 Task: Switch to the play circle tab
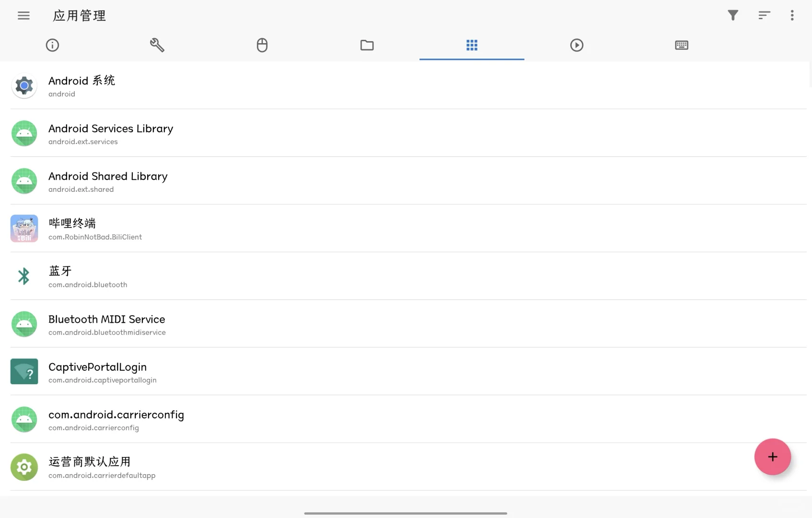(577, 45)
